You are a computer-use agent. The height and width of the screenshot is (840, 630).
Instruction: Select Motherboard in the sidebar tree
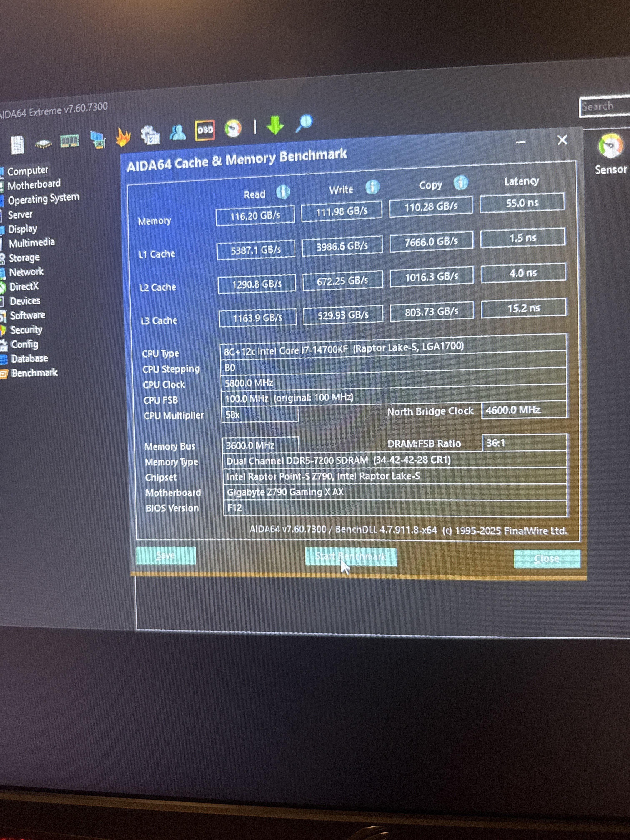click(34, 185)
